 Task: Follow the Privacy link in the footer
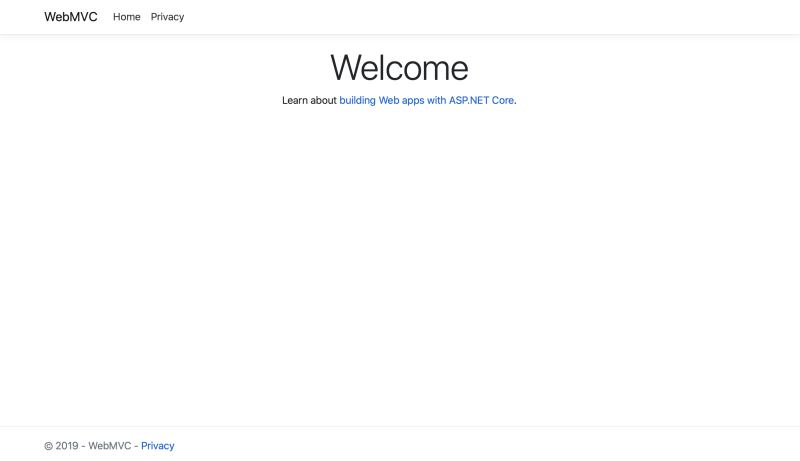157,446
